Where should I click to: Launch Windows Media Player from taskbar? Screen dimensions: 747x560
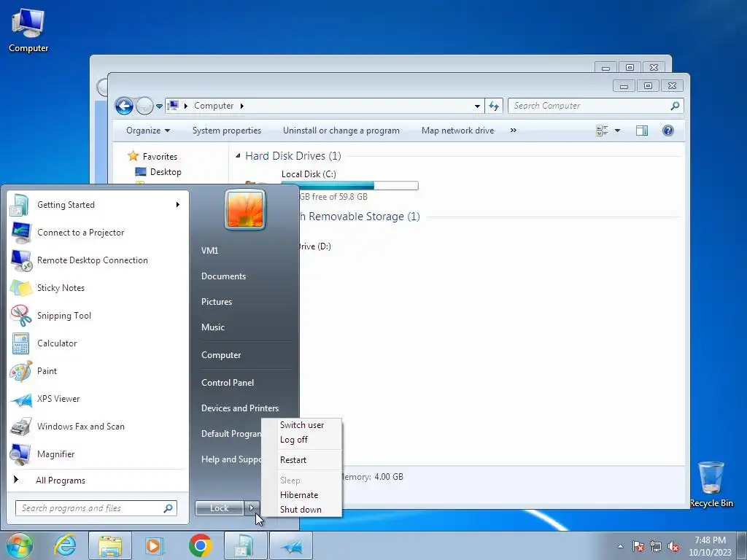coord(155,545)
